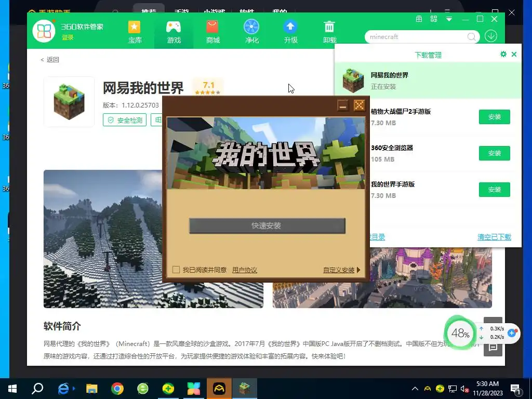Open the 卸载 trash can tab
The width and height of the screenshot is (532, 399).
329,32
